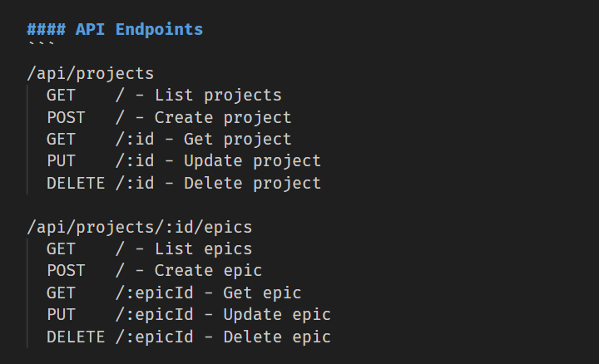Select the PUT Update epic line

click(189, 315)
